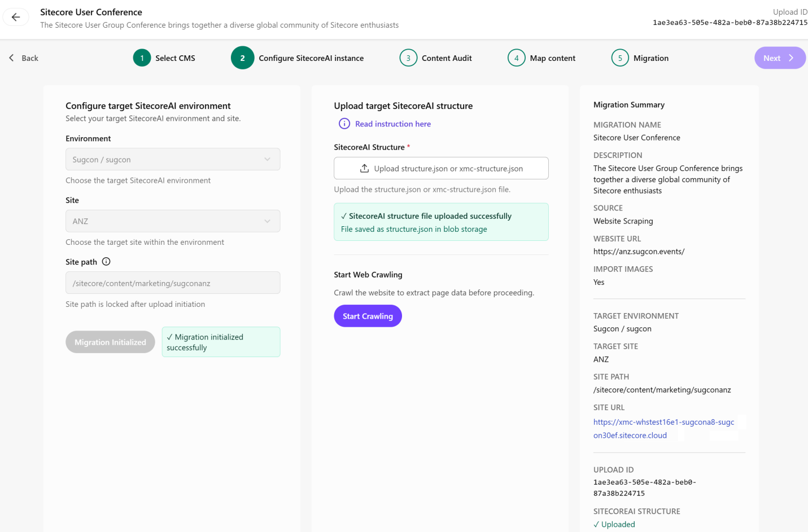The width and height of the screenshot is (808, 532).
Task: Click the 'Website Scraping' source value
Action: coord(623,221)
